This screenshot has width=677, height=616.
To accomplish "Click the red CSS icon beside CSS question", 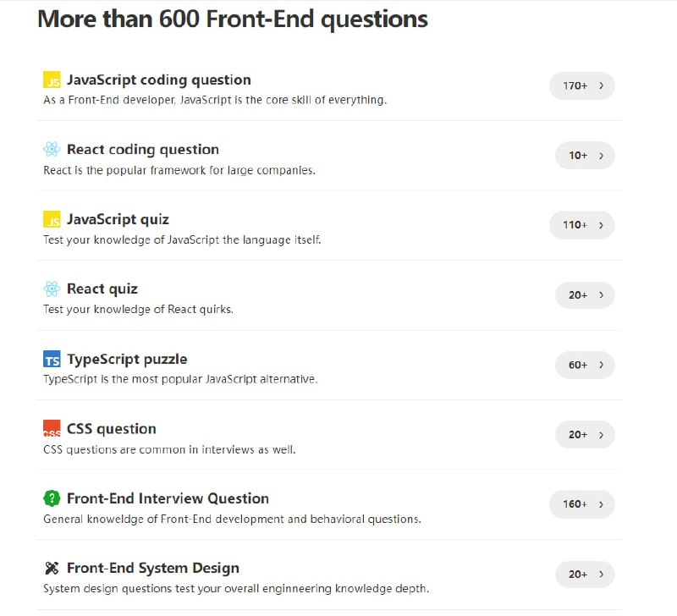I will pyautogui.click(x=51, y=428).
